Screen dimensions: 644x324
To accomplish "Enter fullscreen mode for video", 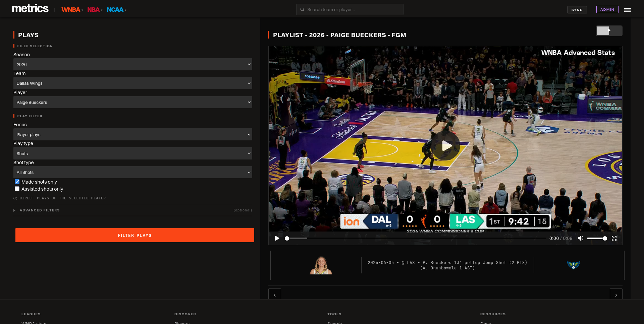I will (x=614, y=238).
